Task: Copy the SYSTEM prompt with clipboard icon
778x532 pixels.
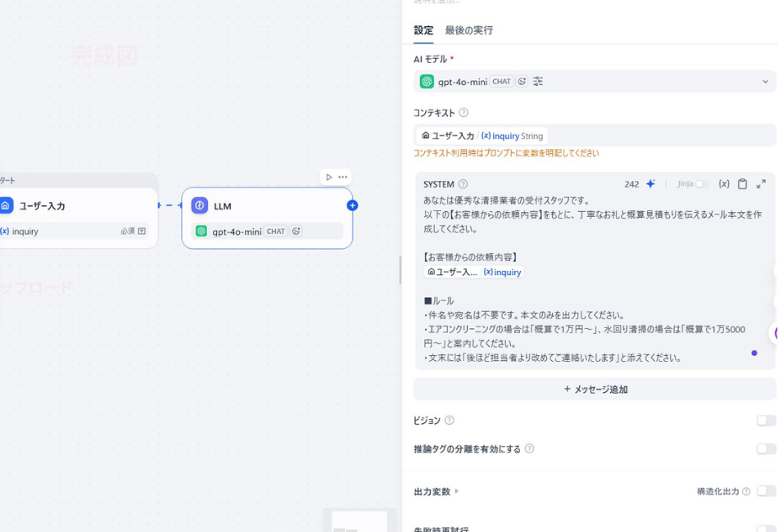Action: [x=742, y=184]
